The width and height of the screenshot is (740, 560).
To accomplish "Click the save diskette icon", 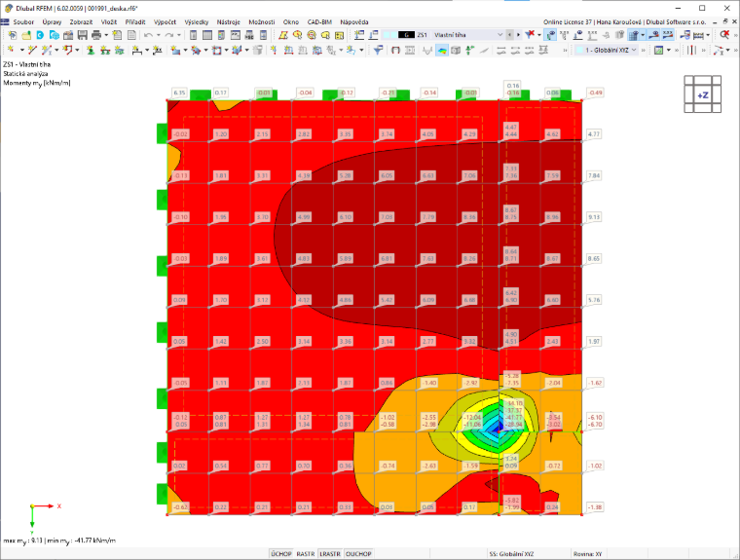I will [x=82, y=35].
